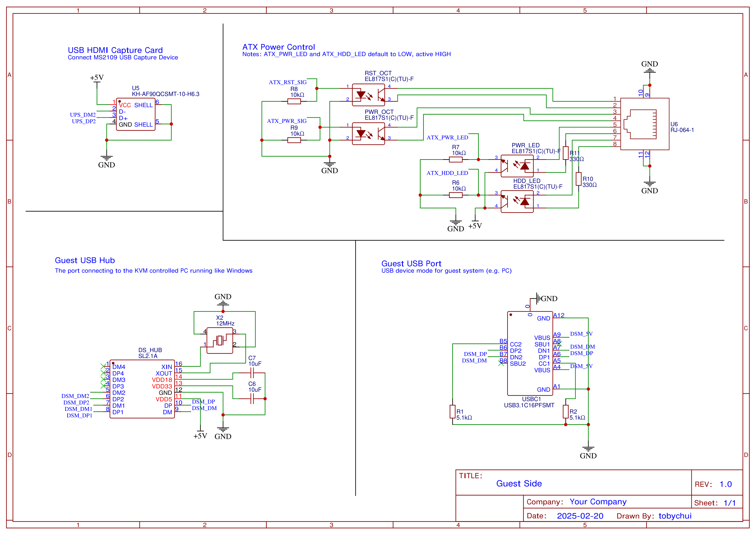
Task: Select the 'Guest Side' title block text
Action: click(519, 483)
